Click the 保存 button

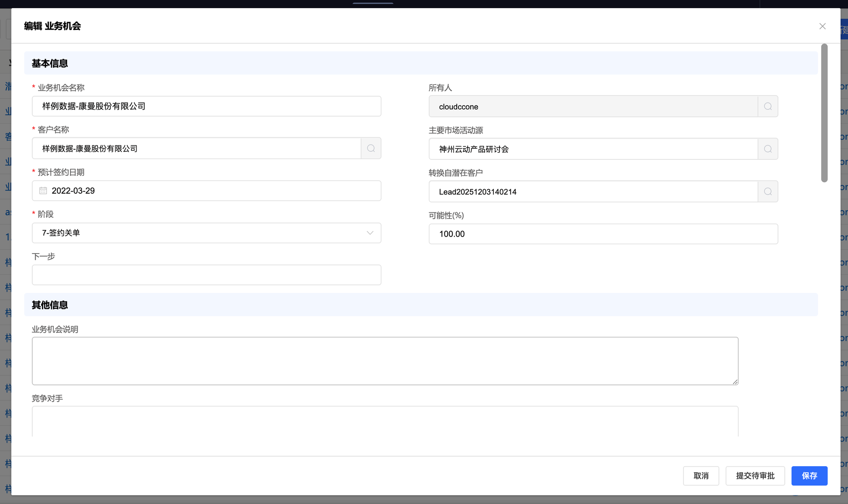point(809,476)
